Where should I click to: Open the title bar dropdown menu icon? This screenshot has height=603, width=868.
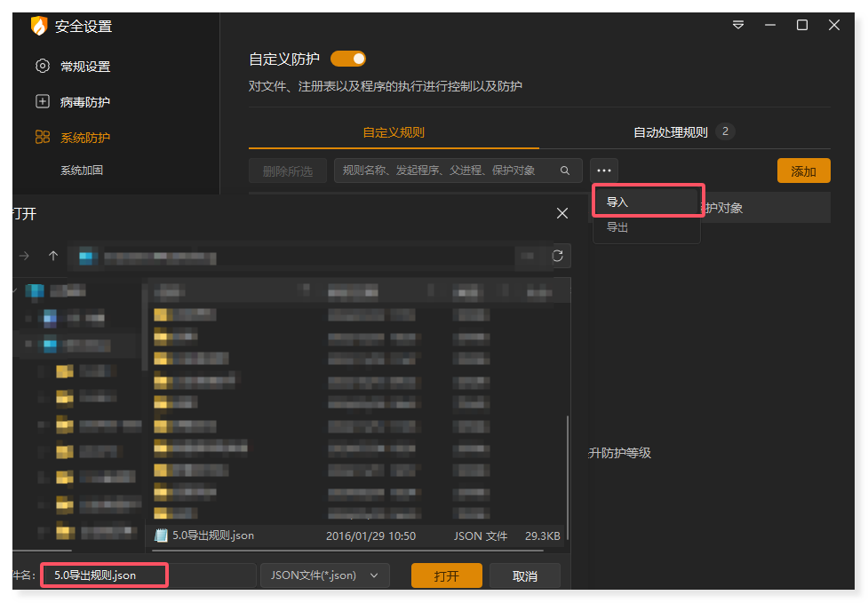(738, 26)
